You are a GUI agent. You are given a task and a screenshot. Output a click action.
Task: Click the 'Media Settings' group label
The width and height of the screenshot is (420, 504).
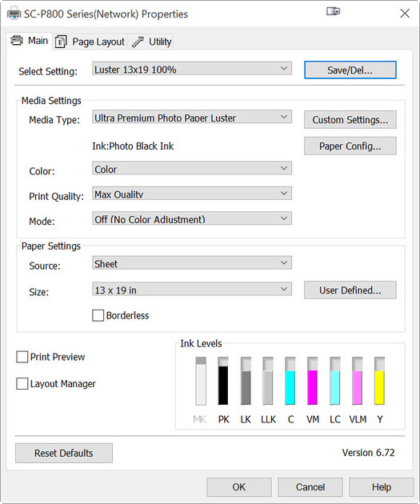[x=51, y=101]
